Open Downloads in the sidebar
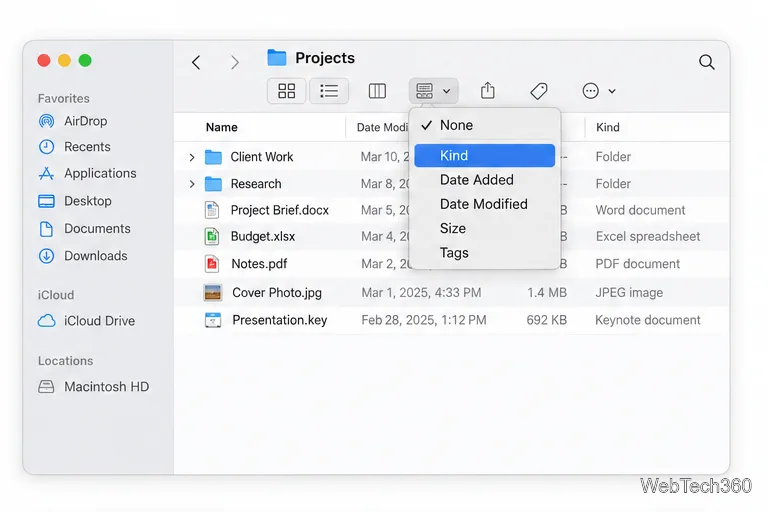The height and width of the screenshot is (512, 768). coord(83,256)
